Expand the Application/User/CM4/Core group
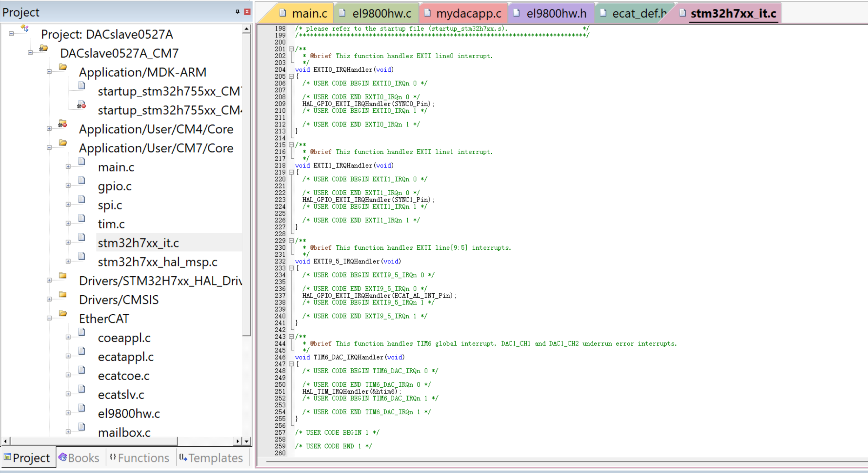This screenshot has height=473, width=868. coord(49,129)
